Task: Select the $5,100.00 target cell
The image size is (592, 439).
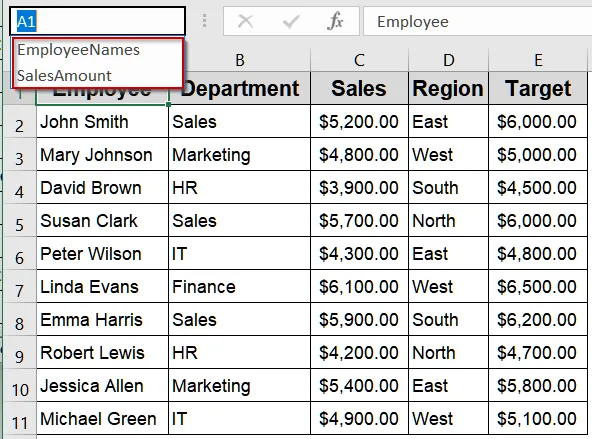Action: pos(538,419)
